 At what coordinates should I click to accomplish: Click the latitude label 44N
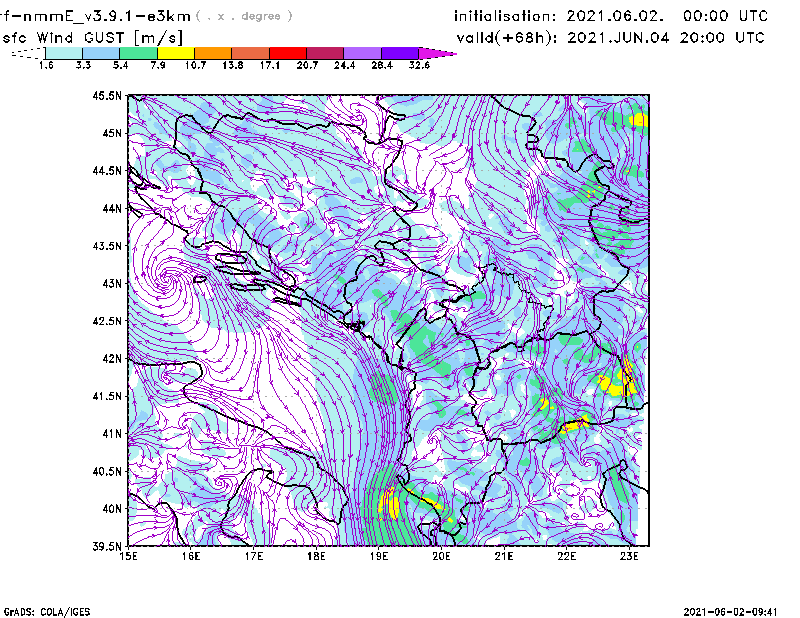(112, 209)
